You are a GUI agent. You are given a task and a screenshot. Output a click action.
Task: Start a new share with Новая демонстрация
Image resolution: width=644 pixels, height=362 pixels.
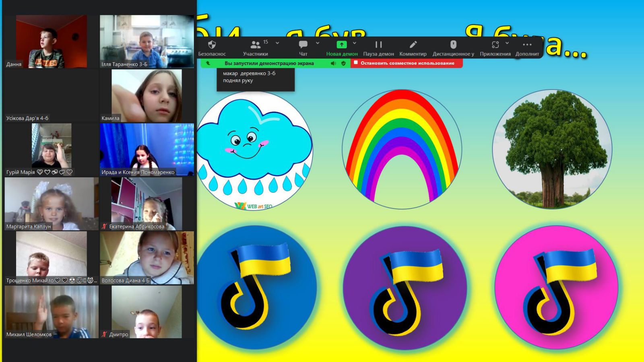tap(342, 48)
